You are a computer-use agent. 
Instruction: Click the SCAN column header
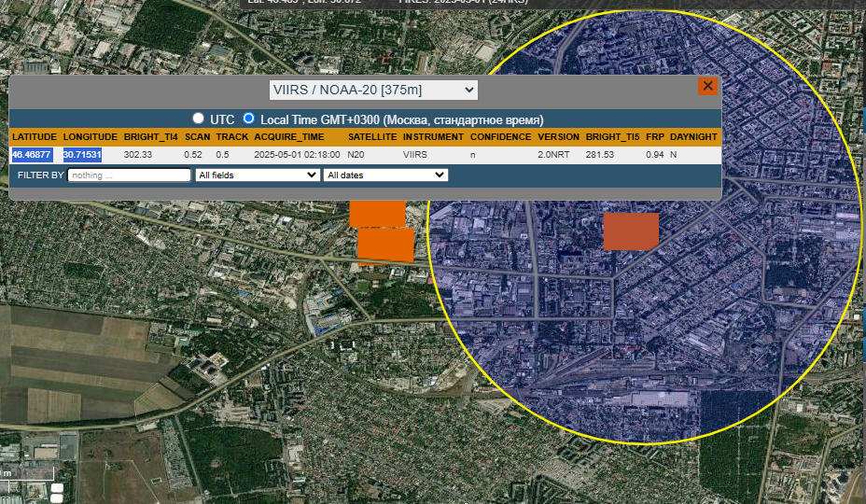click(x=197, y=137)
